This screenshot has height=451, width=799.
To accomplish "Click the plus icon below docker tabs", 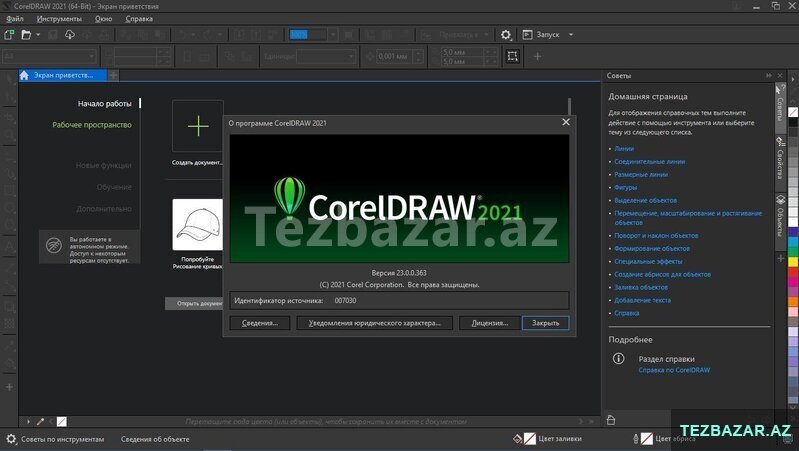I will [x=780, y=258].
